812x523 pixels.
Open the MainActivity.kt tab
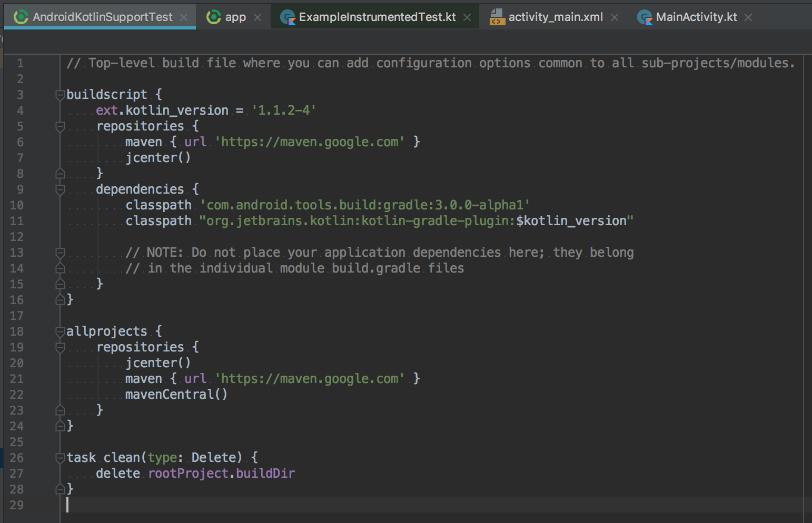tap(695, 17)
